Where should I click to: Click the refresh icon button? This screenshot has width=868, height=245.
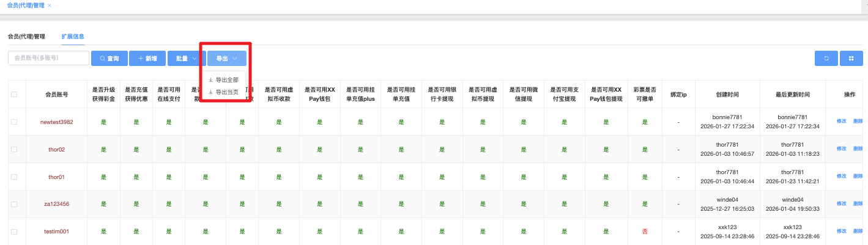tap(826, 58)
